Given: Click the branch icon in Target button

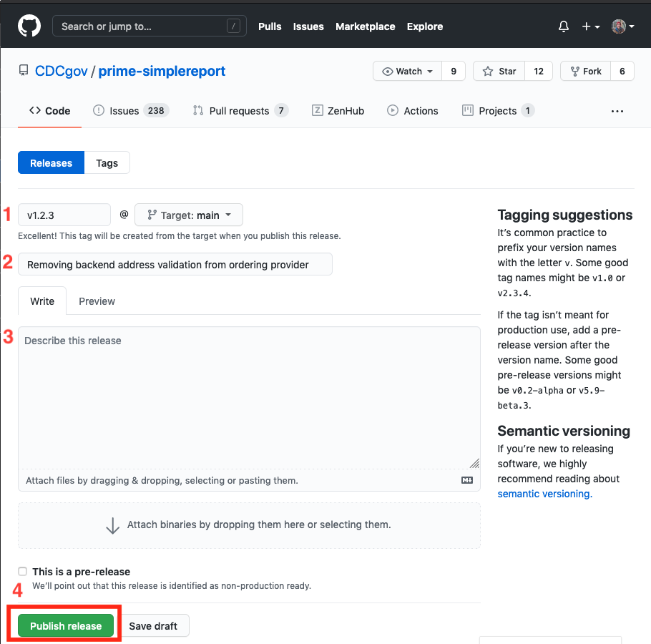Looking at the screenshot, I should 152,215.
